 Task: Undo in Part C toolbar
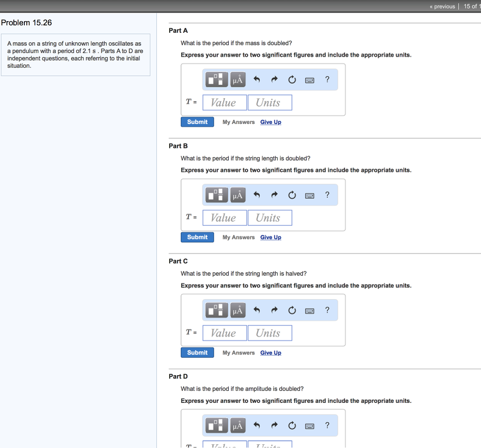click(x=257, y=310)
